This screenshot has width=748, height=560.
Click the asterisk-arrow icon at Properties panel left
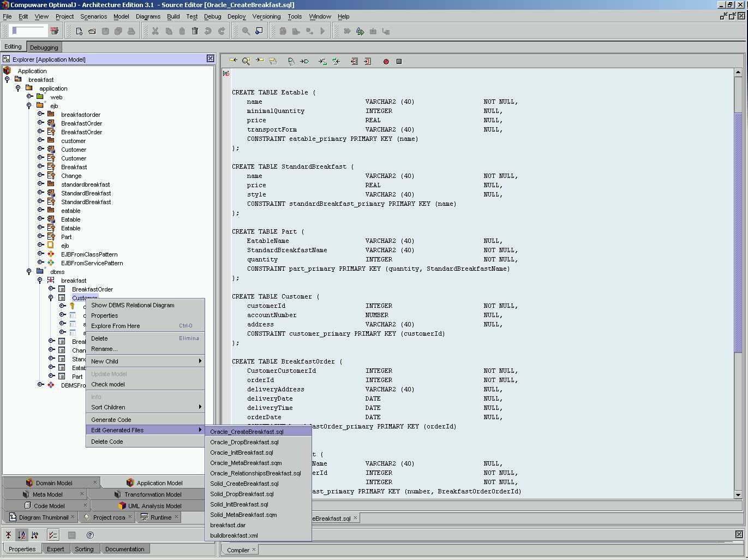pos(8,535)
